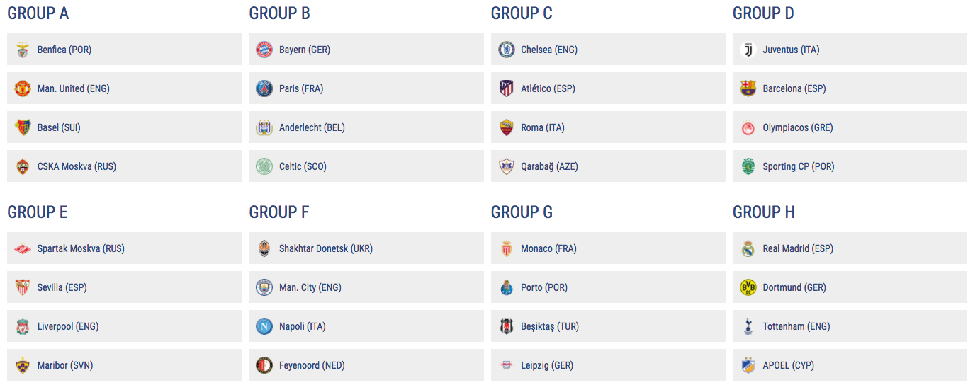Click the Man. City crest icon
The height and width of the screenshot is (390, 980).
[x=264, y=287]
